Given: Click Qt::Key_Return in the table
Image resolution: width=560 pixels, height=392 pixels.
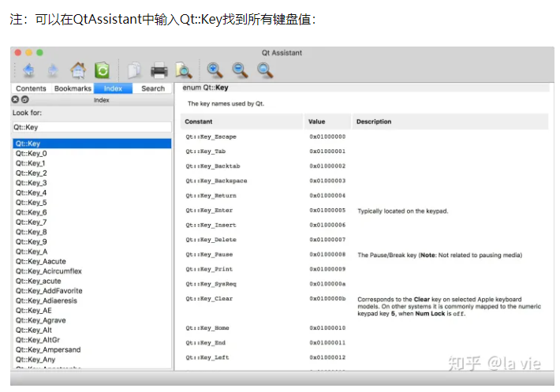Looking at the screenshot, I should click(x=211, y=196).
